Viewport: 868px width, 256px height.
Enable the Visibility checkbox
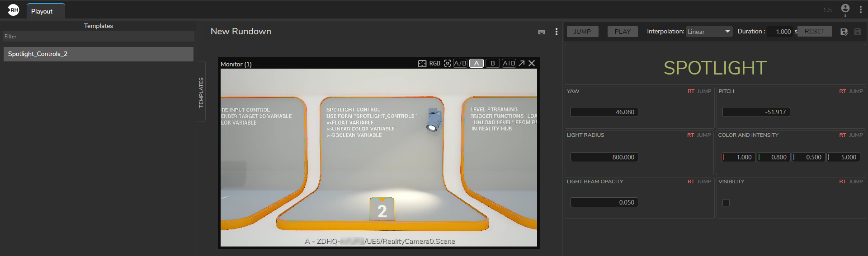click(726, 203)
